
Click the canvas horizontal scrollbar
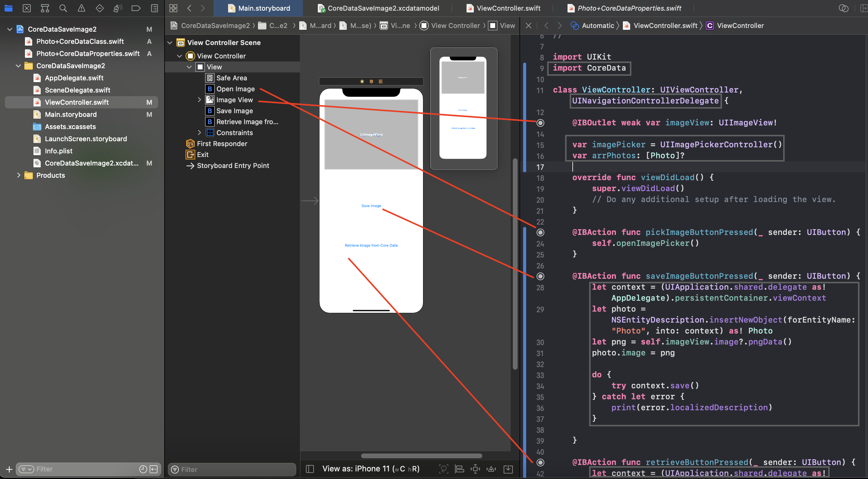(421, 456)
